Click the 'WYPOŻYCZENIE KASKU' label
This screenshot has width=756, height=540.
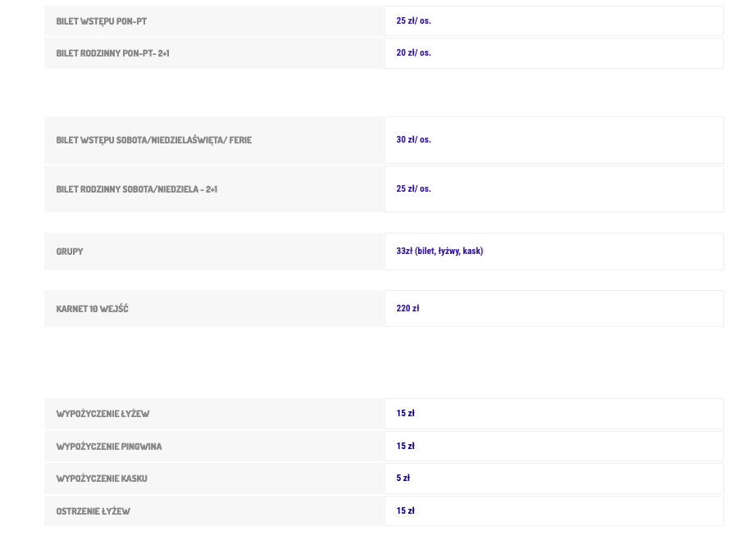coord(102,479)
